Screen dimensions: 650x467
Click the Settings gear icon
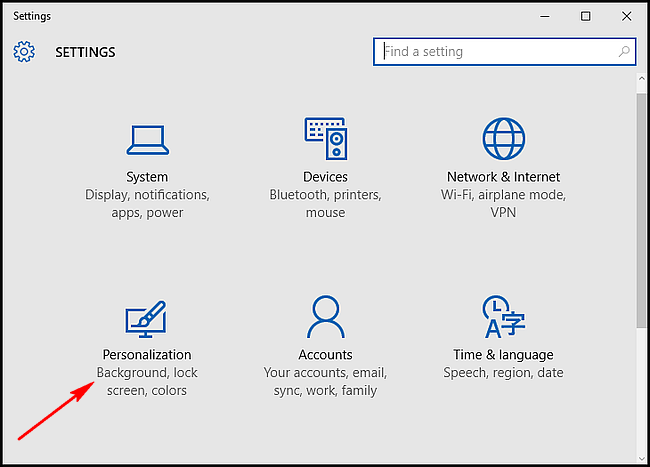click(24, 52)
